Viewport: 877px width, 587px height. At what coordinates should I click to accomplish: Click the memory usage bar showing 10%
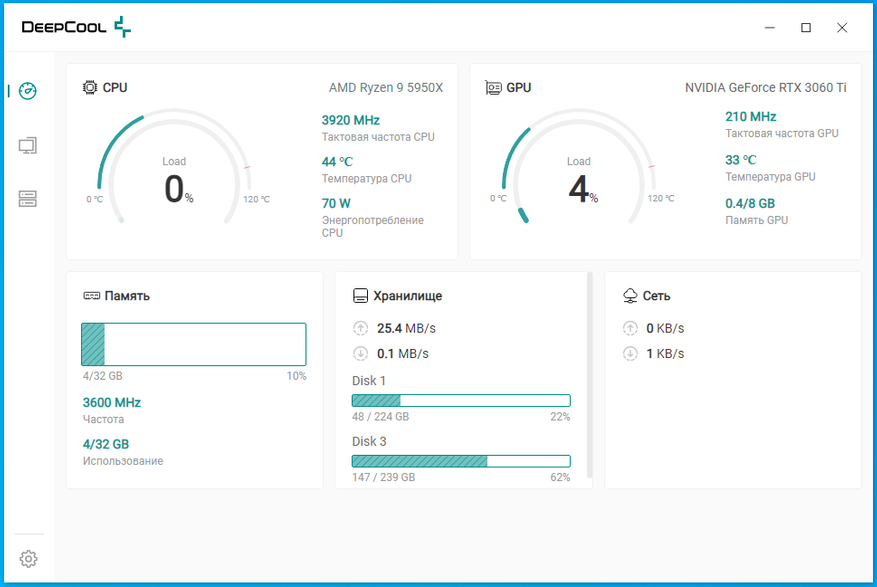[194, 344]
